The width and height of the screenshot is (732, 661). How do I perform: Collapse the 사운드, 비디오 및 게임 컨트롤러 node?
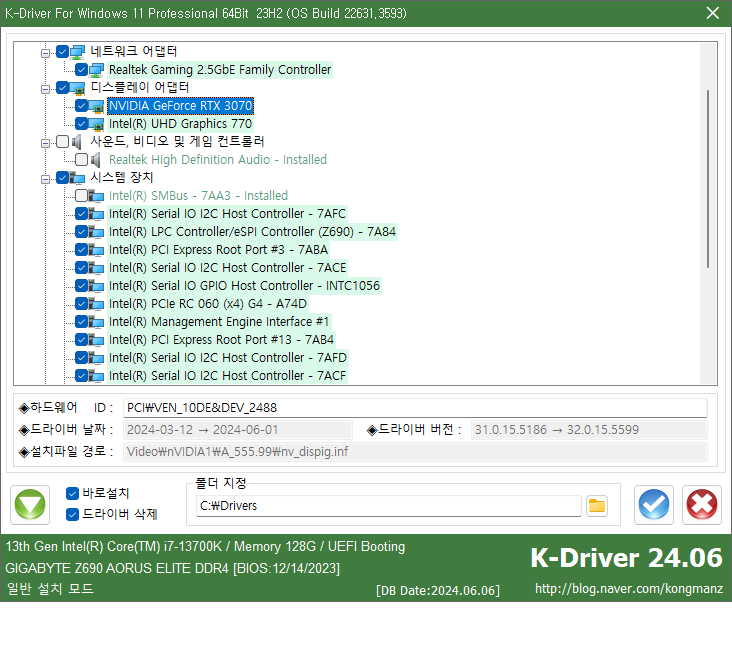pos(45,143)
